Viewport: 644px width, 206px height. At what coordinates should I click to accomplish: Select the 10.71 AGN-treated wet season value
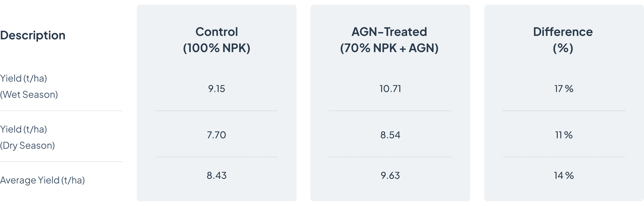[x=390, y=89]
